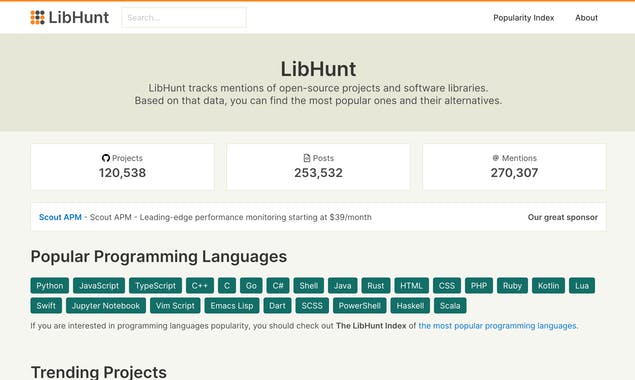The image size is (635, 380).
Task: Select the TypeScript language tag
Action: pos(156,286)
